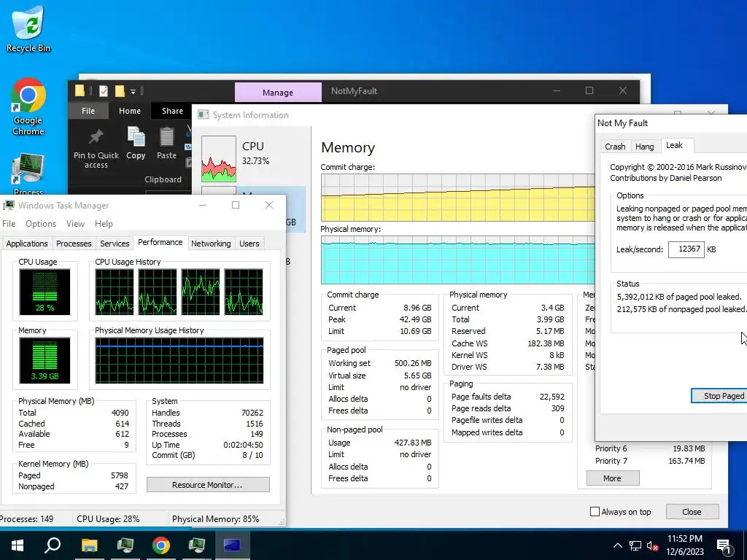
Task: Click Page faults delta value 22,592
Action: coord(551,397)
